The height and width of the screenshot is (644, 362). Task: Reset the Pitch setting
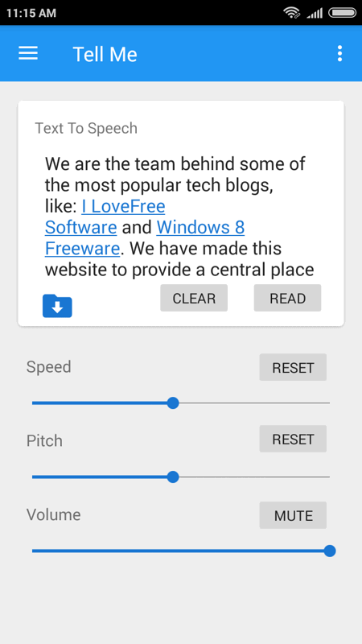[x=293, y=439]
